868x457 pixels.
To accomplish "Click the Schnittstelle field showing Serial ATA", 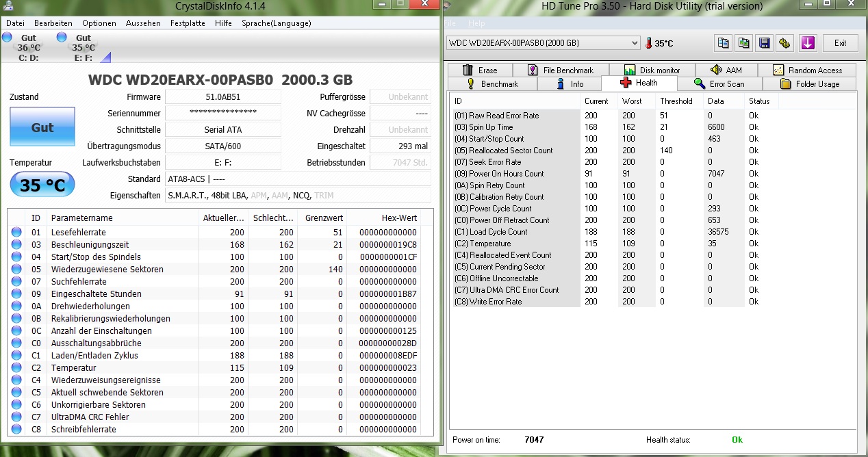I will click(x=223, y=129).
